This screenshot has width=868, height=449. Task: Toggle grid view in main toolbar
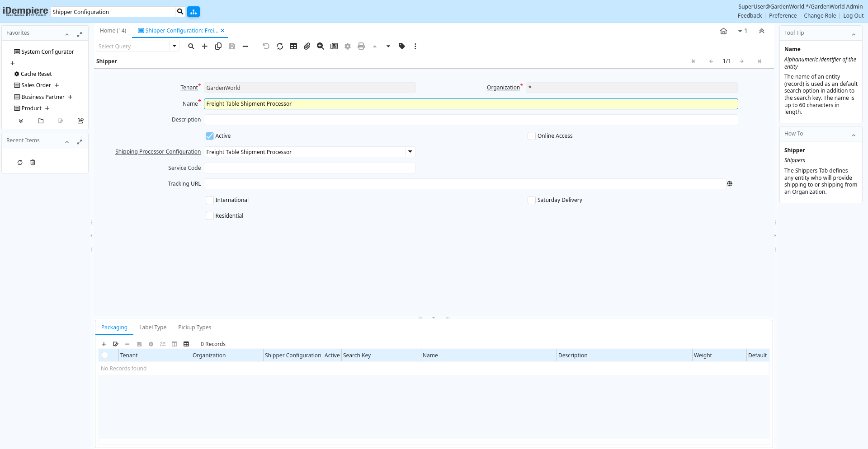[293, 46]
